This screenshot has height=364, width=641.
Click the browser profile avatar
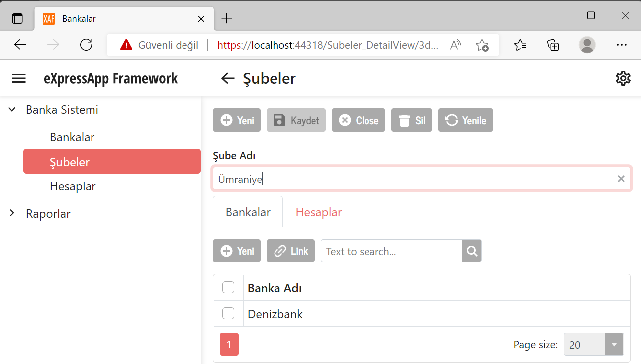(587, 45)
